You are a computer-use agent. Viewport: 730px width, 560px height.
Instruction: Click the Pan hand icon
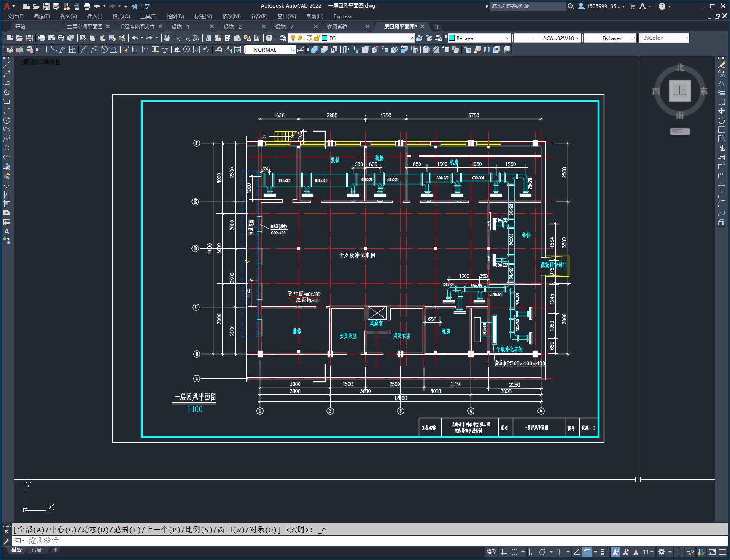point(167,38)
